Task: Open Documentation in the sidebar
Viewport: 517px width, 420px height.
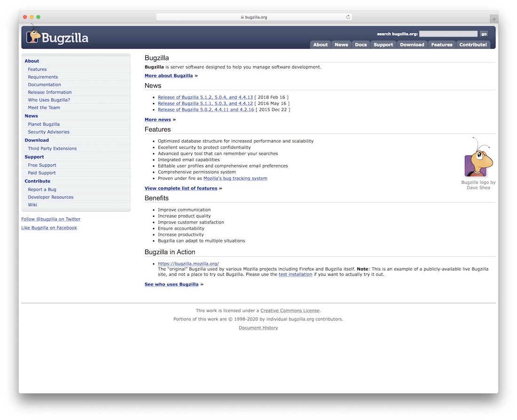Action: pos(44,85)
